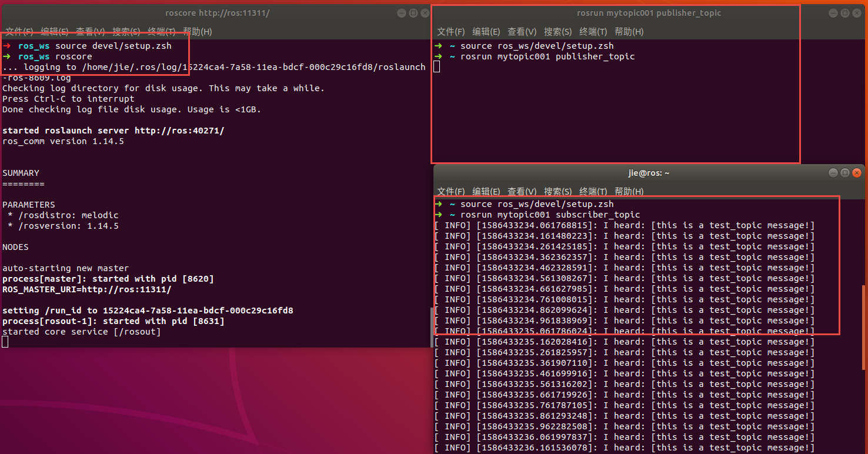Click log line with timestamp 1586433234.561308267
This screenshot has width=868, height=454.
pos(625,278)
